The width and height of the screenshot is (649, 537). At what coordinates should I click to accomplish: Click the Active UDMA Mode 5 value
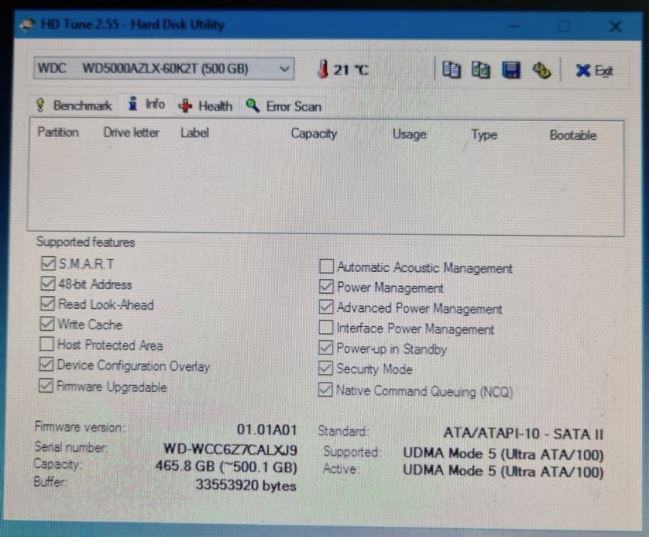(x=503, y=471)
